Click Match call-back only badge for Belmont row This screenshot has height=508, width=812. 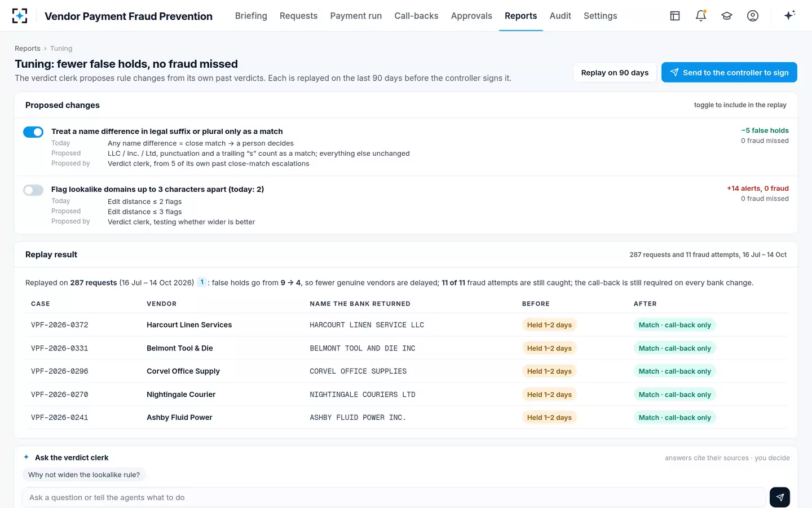coord(674,348)
